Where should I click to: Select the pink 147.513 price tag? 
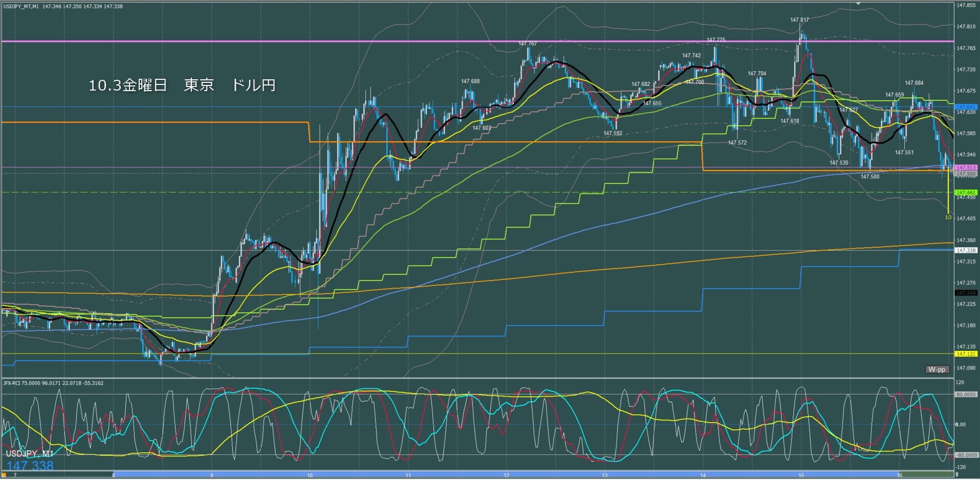(966, 167)
